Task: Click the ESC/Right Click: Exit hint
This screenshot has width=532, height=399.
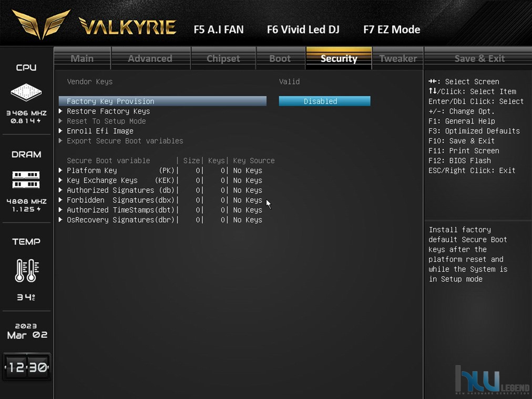Action: point(472,170)
